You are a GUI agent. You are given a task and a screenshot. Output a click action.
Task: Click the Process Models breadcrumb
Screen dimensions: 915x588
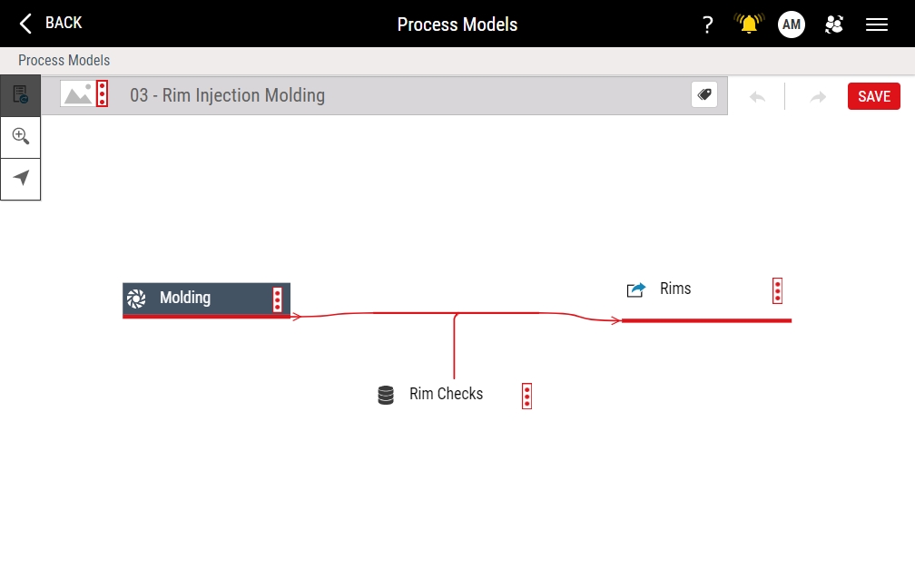pos(64,61)
